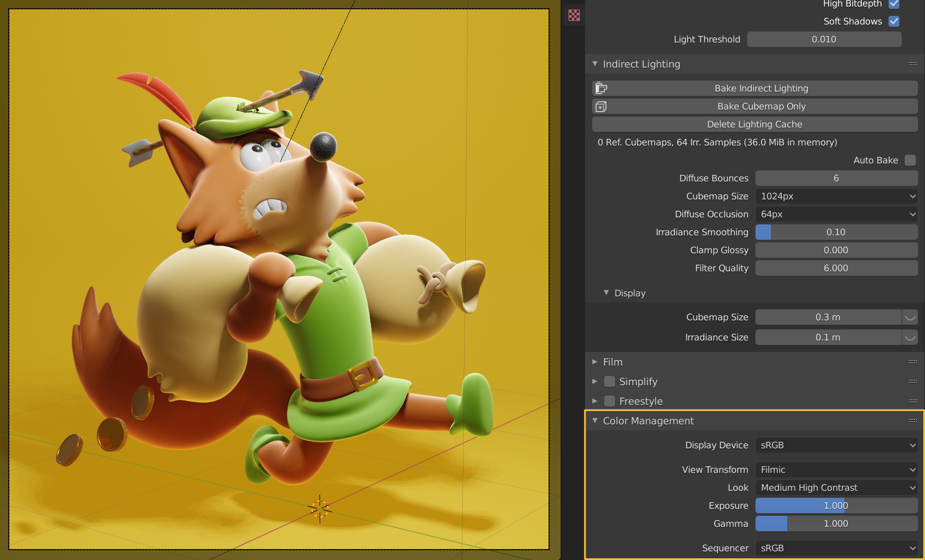Screen dimensions: 925x560
Task: Click Delete Lighting Cache button
Action: click(x=754, y=124)
